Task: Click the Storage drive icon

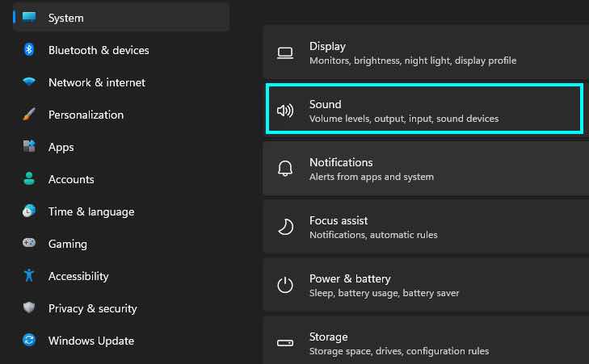Action: click(x=285, y=343)
